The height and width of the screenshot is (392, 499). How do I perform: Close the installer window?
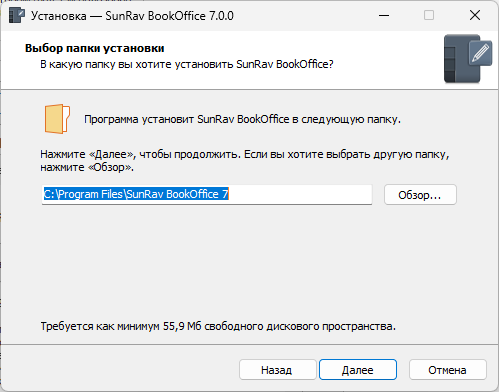pos(475,15)
